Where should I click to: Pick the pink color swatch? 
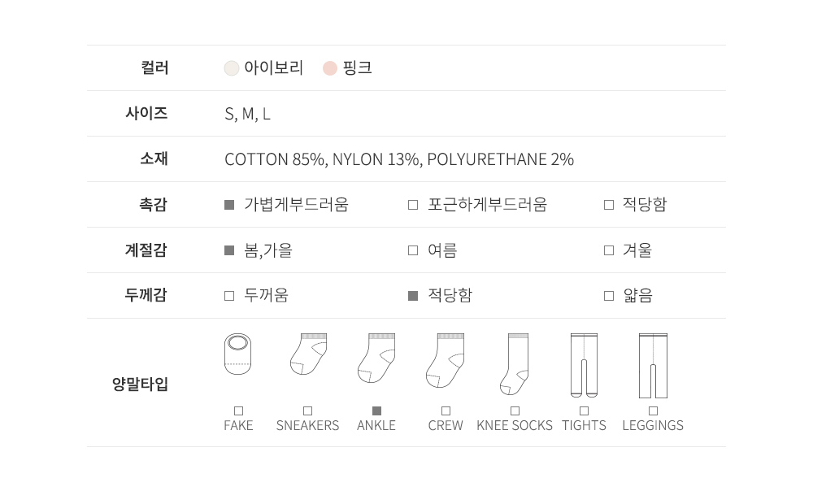(329, 68)
